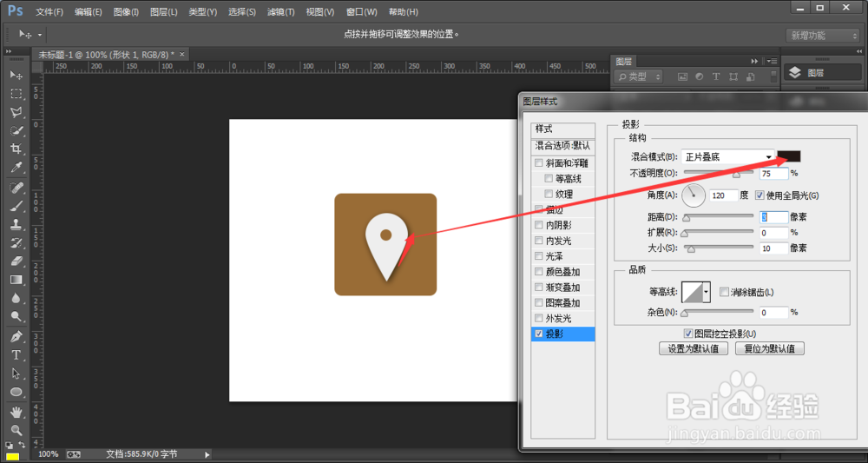Click the collapsed 图层 panel icon button
This screenshot has height=463, width=868.
[821, 73]
